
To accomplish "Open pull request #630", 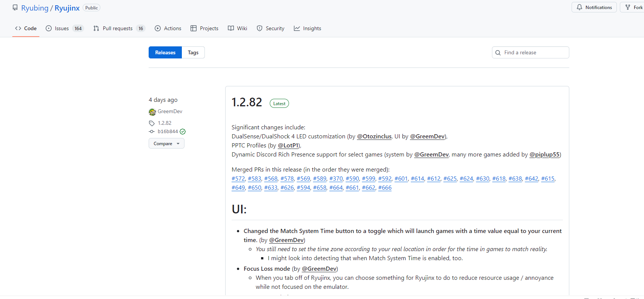I will coord(483,179).
